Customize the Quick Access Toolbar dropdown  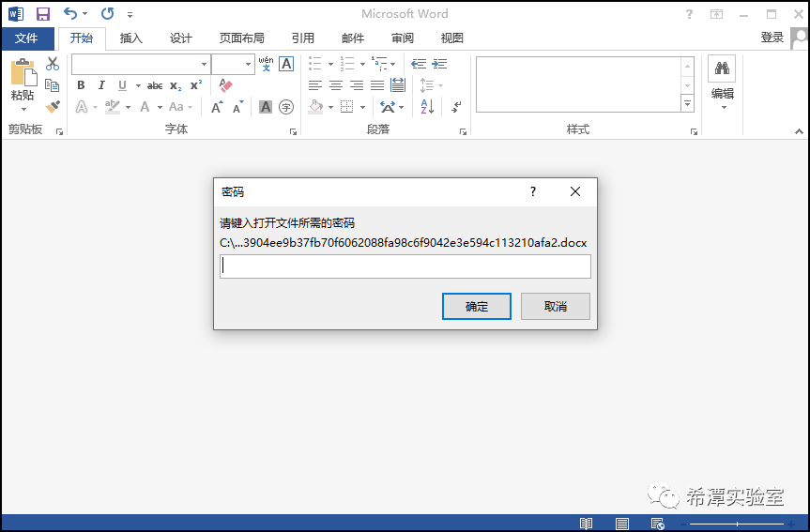130,15
